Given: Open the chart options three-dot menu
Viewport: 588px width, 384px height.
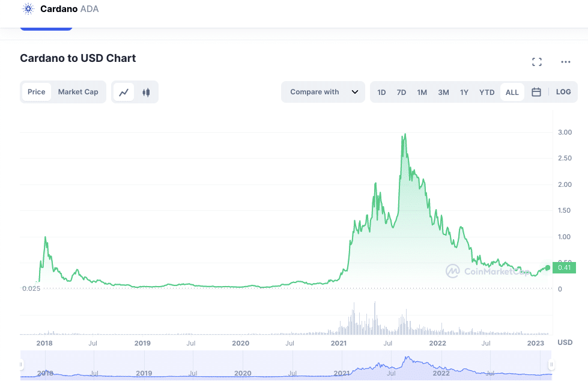Looking at the screenshot, I should tap(565, 61).
